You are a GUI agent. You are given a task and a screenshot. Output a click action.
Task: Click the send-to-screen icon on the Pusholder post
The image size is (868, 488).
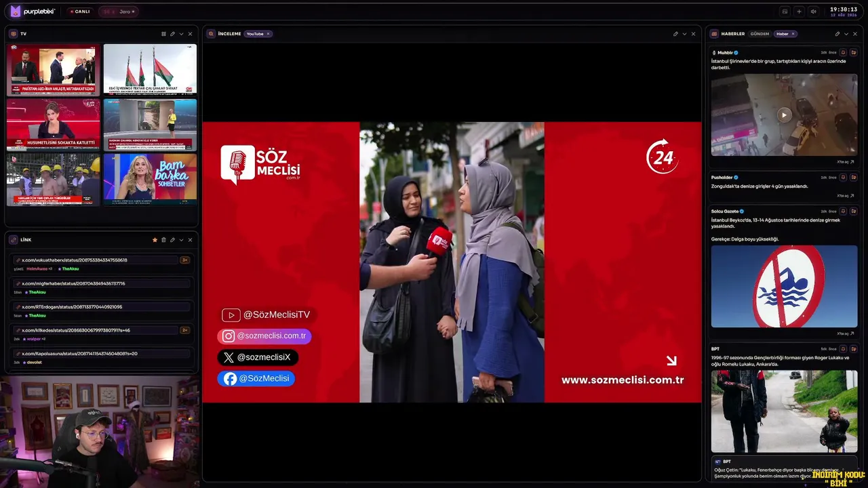coord(854,178)
